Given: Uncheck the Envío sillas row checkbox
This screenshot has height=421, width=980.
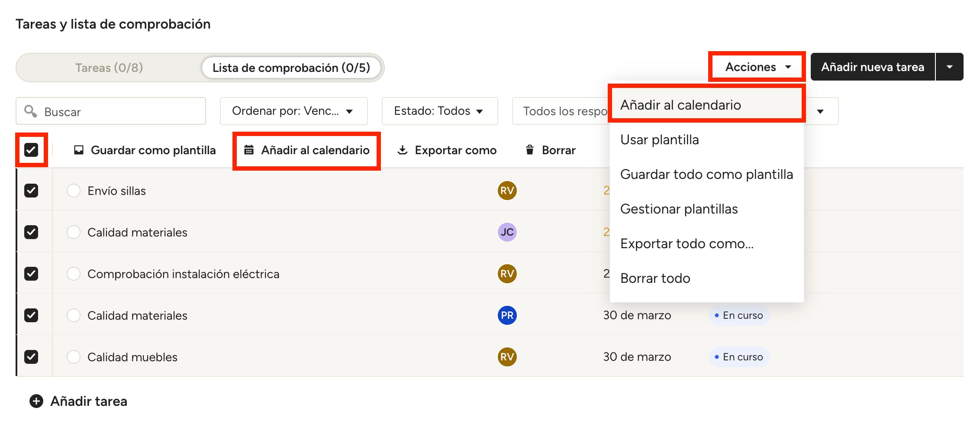Looking at the screenshot, I should coord(31,191).
